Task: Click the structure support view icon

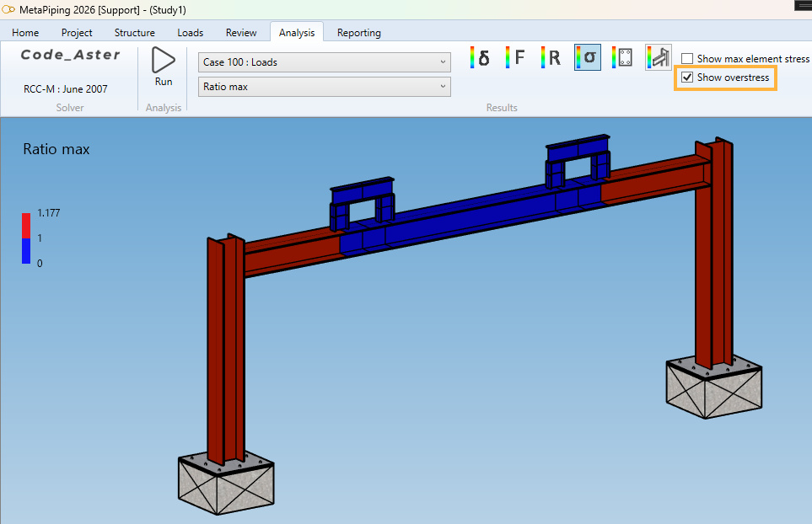Action: pos(658,57)
